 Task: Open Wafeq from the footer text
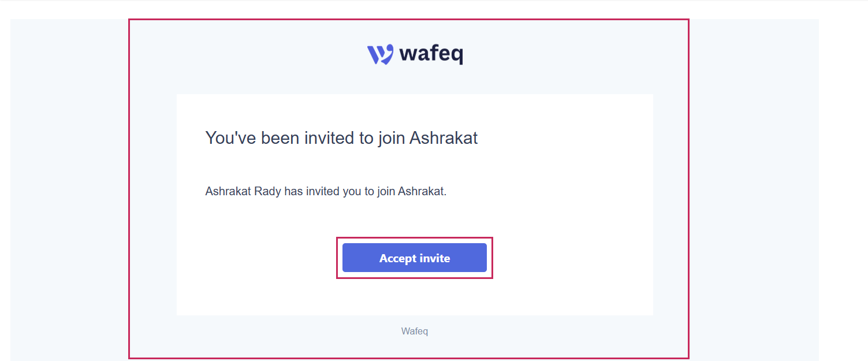pyautogui.click(x=414, y=330)
